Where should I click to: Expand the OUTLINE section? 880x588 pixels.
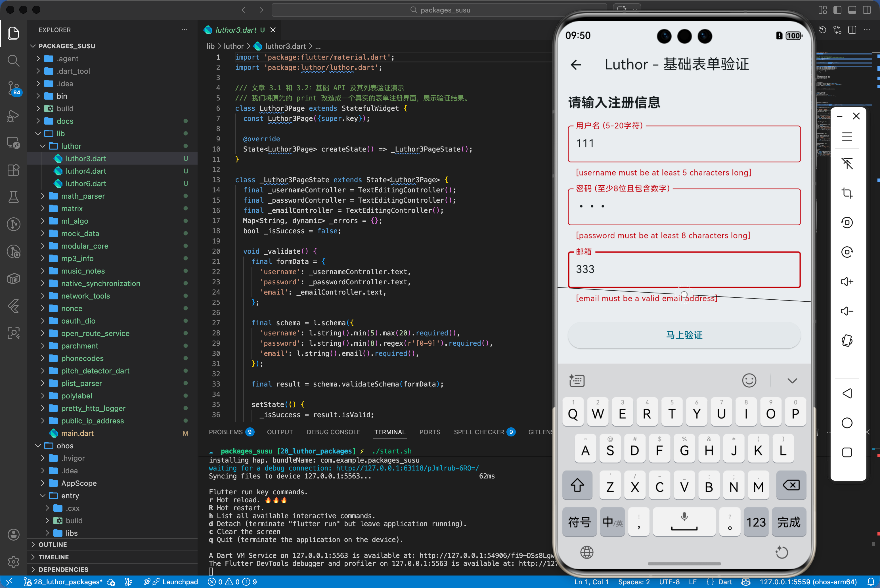click(53, 545)
